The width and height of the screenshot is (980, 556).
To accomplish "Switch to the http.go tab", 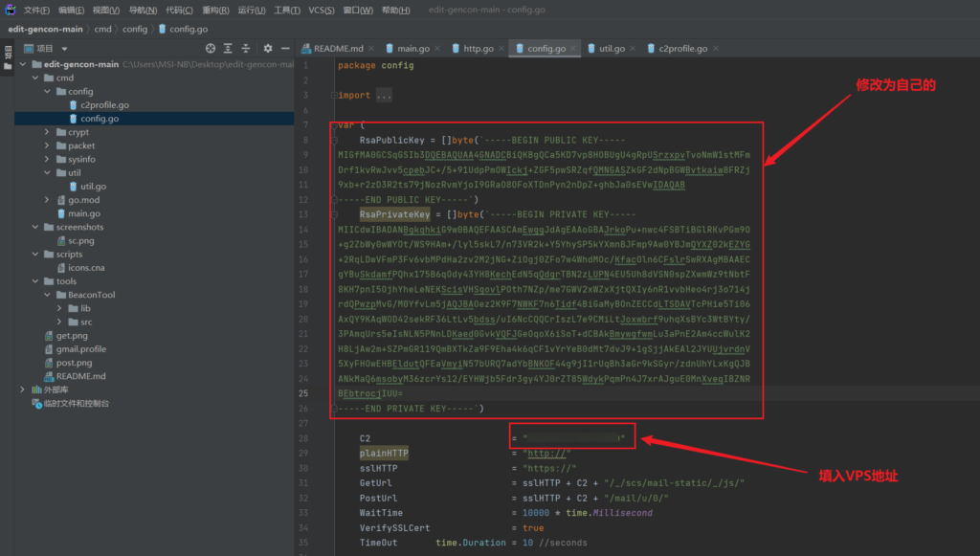I will pos(479,48).
